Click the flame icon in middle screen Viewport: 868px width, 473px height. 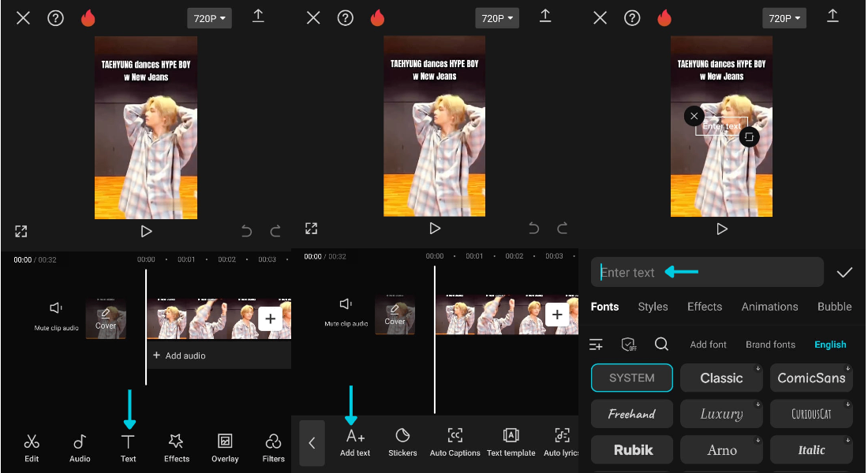tap(377, 18)
